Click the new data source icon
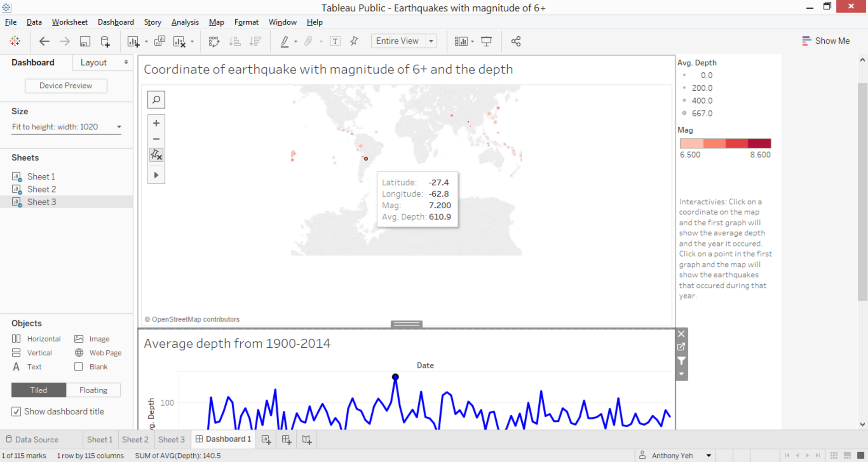868x462 pixels. 105,41
